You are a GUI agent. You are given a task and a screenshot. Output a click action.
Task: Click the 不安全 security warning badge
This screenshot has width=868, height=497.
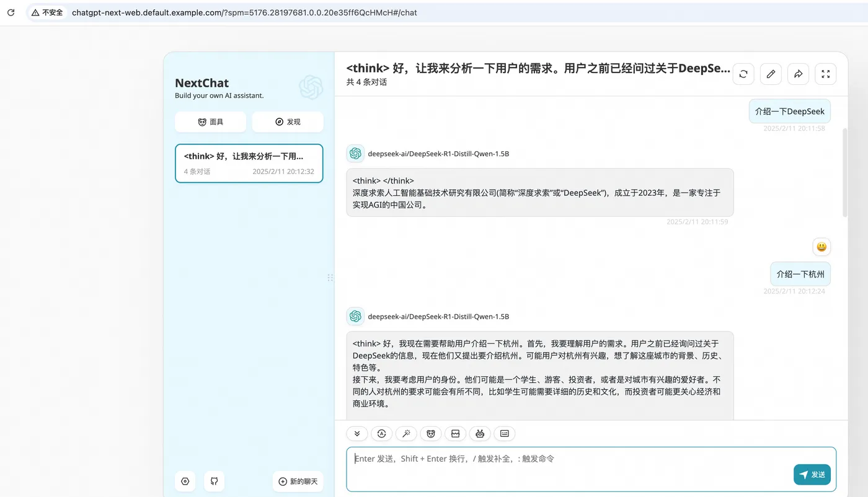(x=47, y=12)
